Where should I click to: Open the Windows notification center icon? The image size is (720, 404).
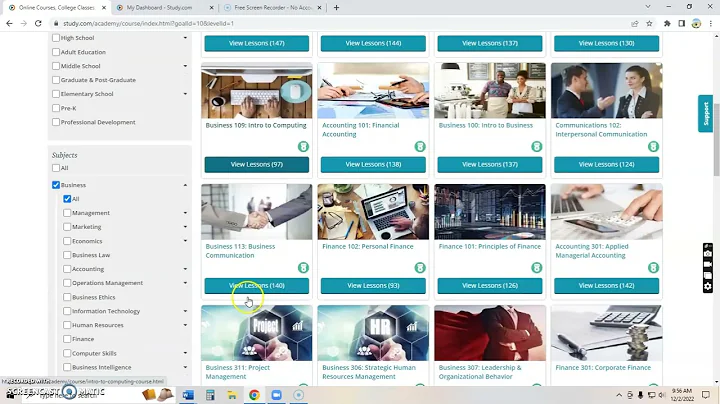pyautogui.click(x=706, y=395)
